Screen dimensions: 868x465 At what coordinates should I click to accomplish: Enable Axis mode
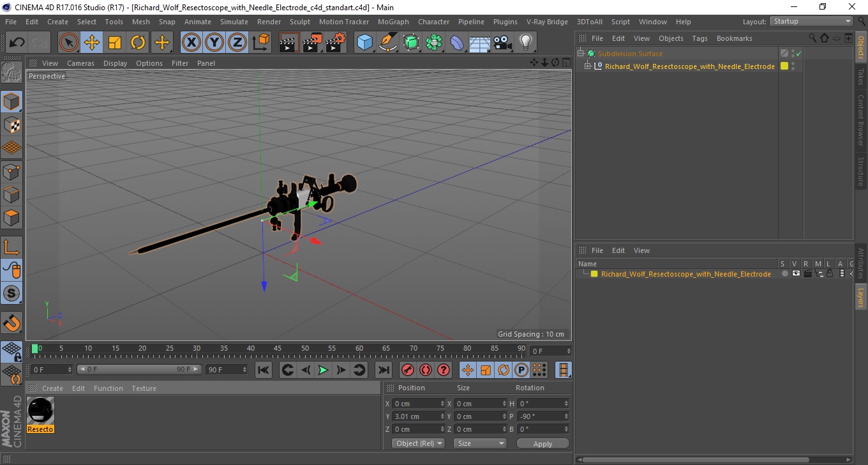(11, 247)
